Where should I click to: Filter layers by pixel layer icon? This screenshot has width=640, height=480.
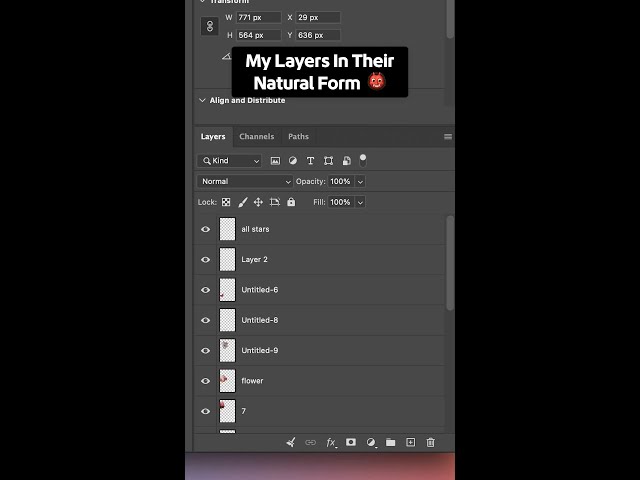(x=276, y=161)
